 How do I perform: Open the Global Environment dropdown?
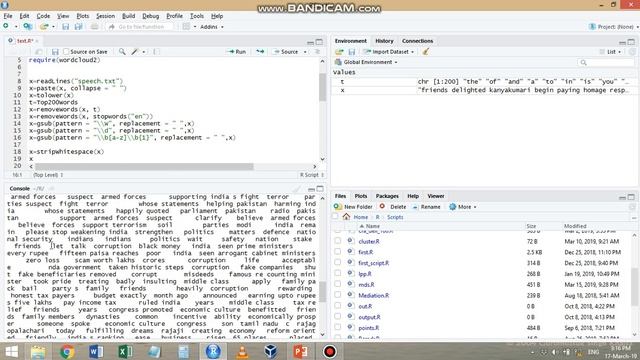366,62
